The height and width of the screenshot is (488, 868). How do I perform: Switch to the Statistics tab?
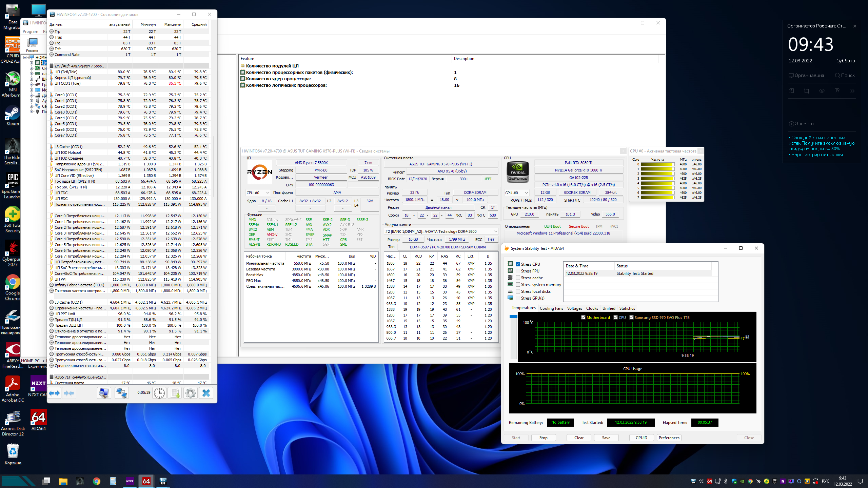coord(627,308)
